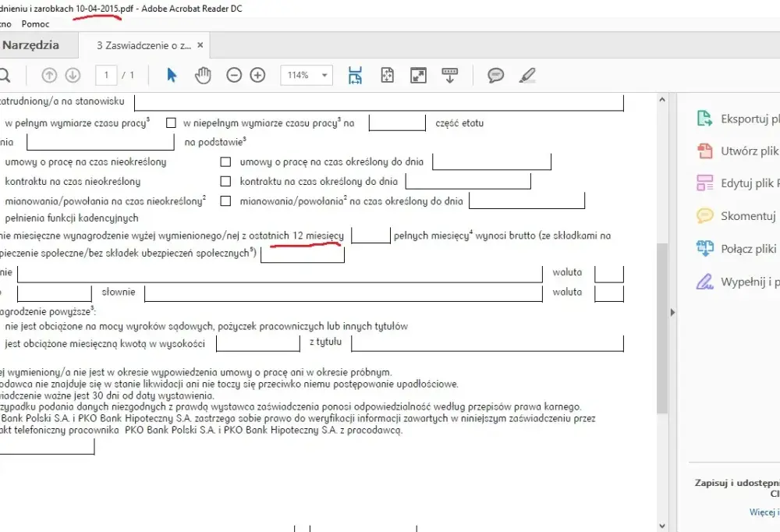The image size is (780, 532).
Task: Open the 114% zoom level dropdown
Action: point(324,75)
